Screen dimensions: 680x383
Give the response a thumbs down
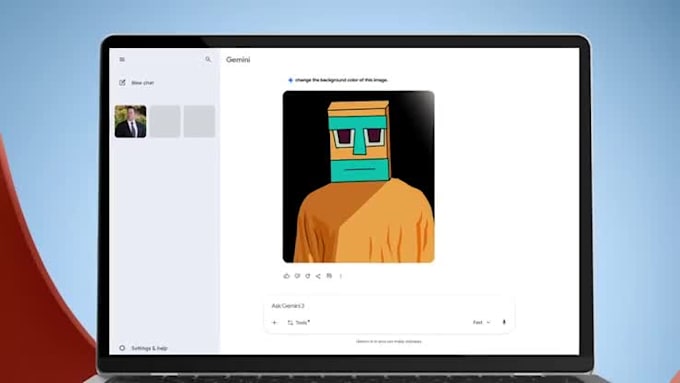click(297, 276)
